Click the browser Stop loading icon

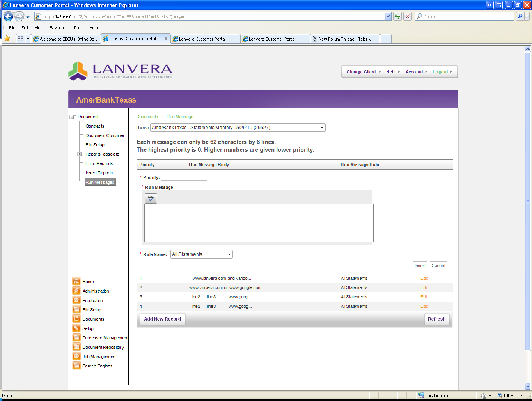click(408, 16)
